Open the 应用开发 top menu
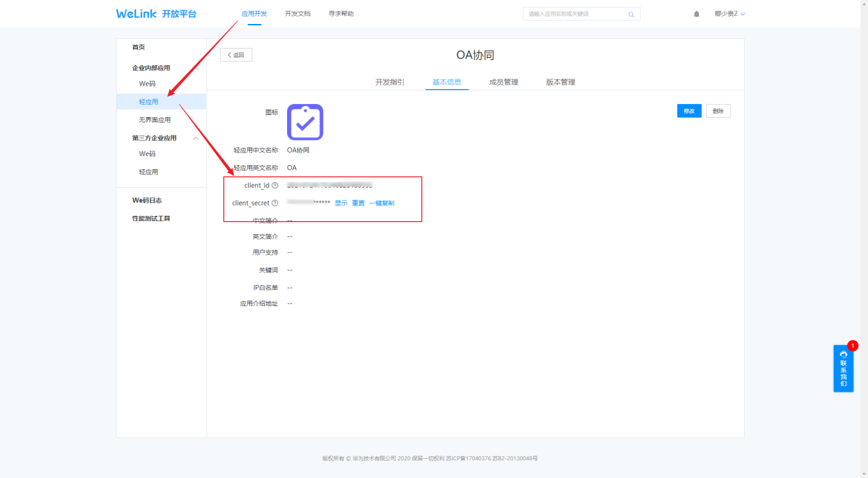Viewport: 868px width, 478px height. 254,14
